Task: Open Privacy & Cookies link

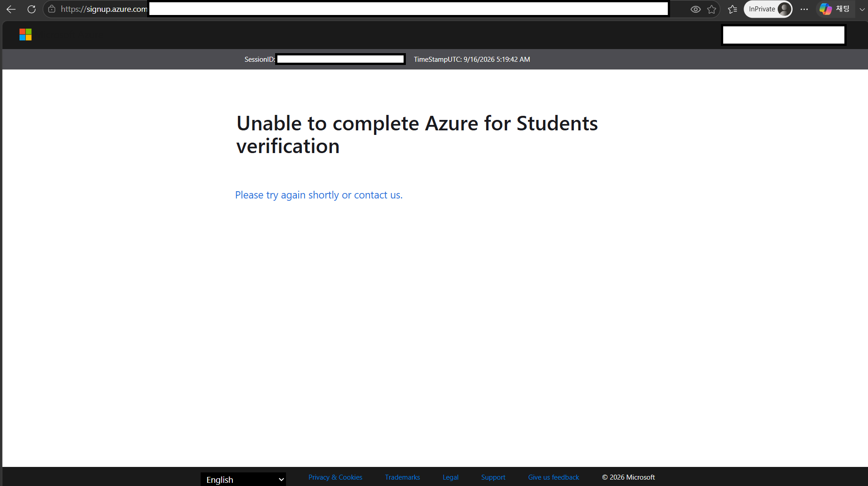Action: click(x=335, y=477)
